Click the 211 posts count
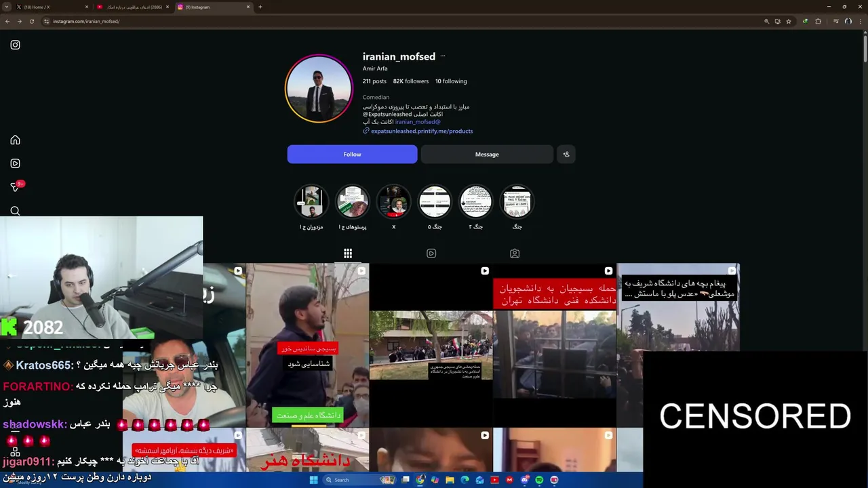The height and width of the screenshot is (488, 868). [374, 81]
